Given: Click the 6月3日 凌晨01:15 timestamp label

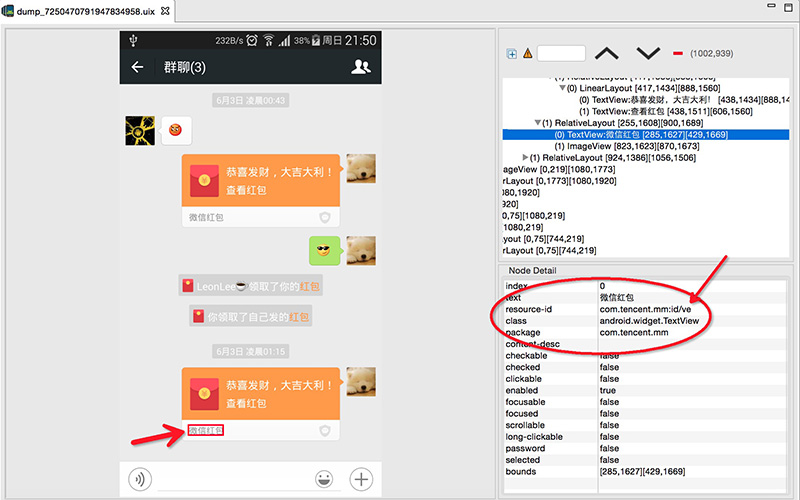Looking at the screenshot, I should click(251, 352).
